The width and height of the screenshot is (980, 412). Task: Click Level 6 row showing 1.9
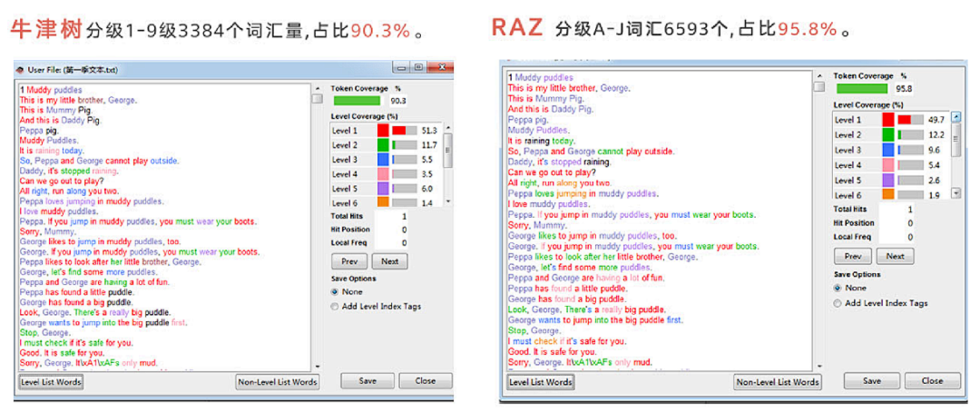tap(892, 194)
